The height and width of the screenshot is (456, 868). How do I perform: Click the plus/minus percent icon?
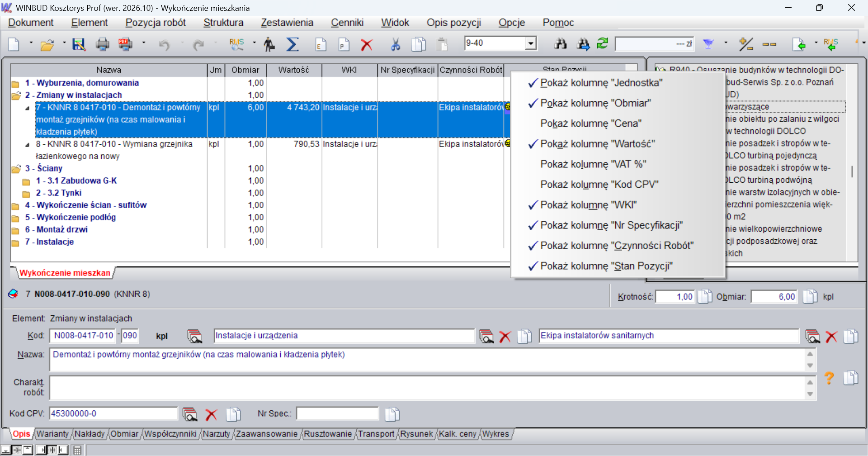pos(746,44)
